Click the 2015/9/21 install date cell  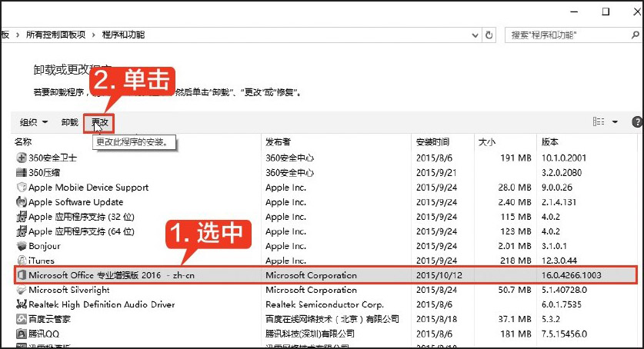pos(436,173)
